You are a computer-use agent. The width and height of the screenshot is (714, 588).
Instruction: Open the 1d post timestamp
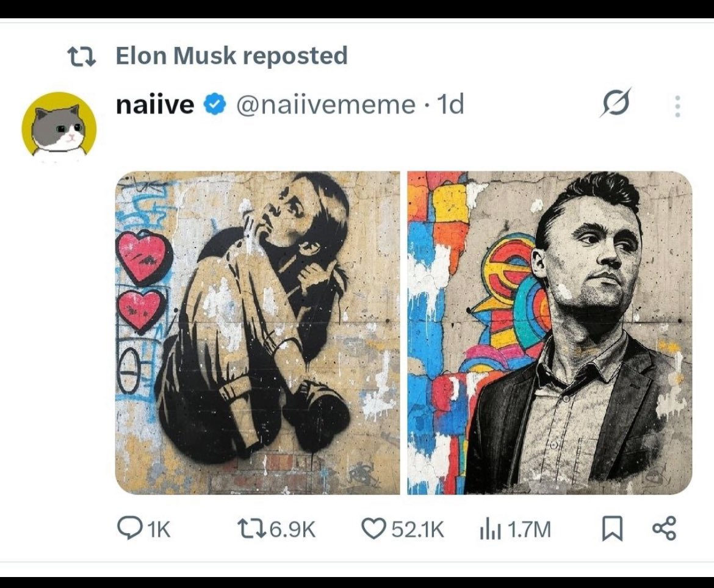(450, 104)
